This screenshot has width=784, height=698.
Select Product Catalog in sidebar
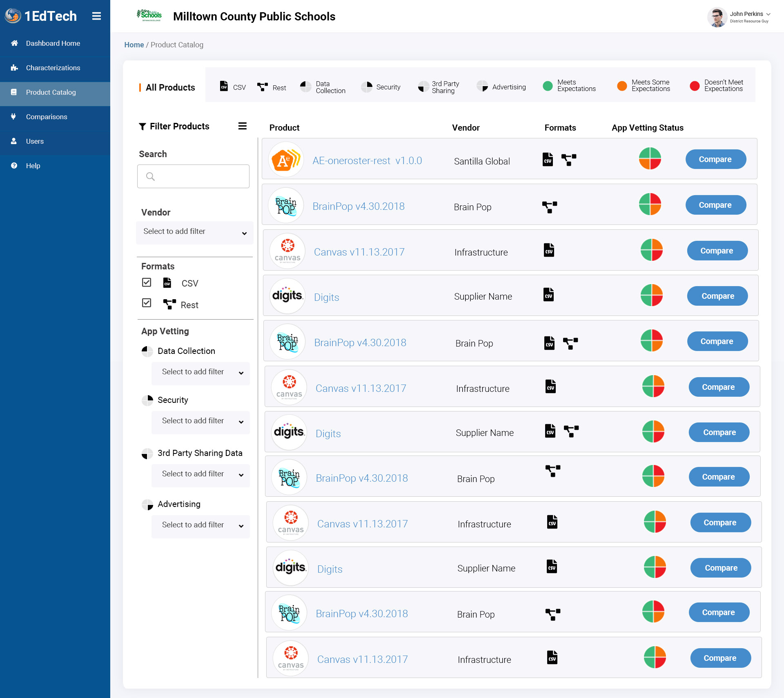[x=55, y=94]
